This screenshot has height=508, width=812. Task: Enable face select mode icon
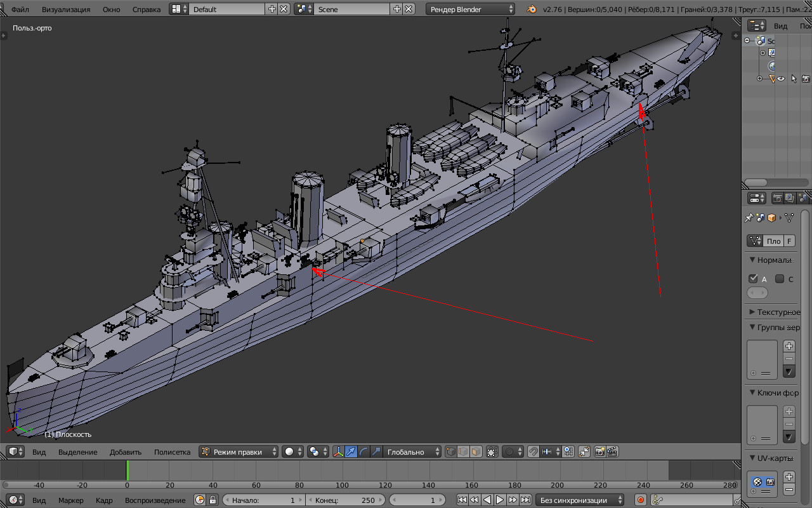(476, 452)
